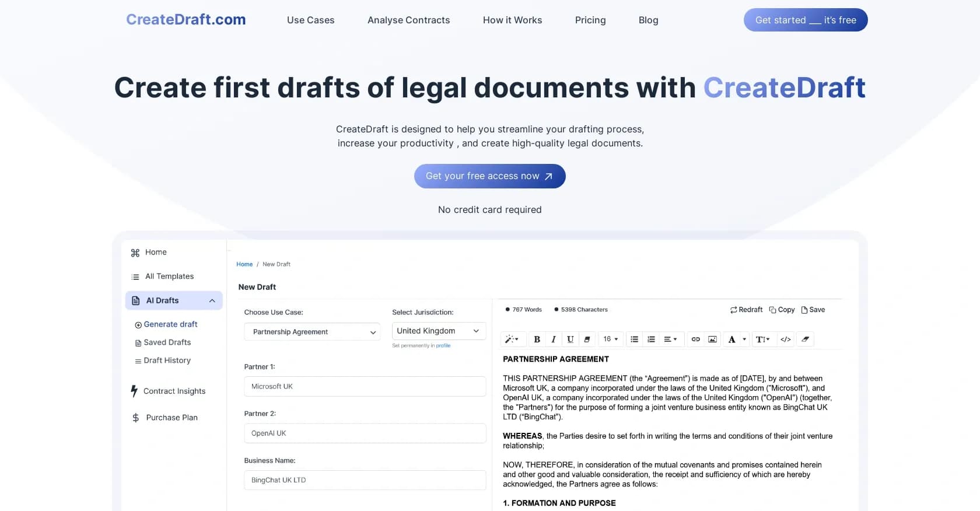Open the font color dropdown arrow
This screenshot has height=511, width=980.
744,339
